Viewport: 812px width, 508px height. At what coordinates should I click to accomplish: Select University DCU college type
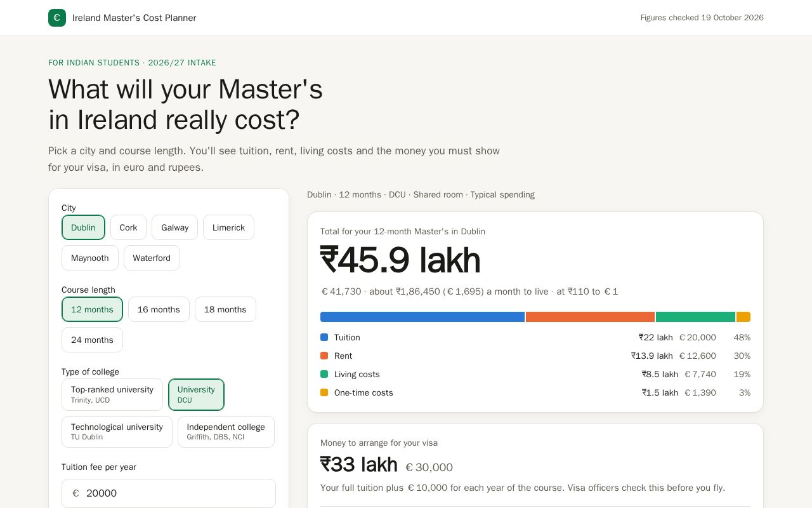(x=196, y=394)
